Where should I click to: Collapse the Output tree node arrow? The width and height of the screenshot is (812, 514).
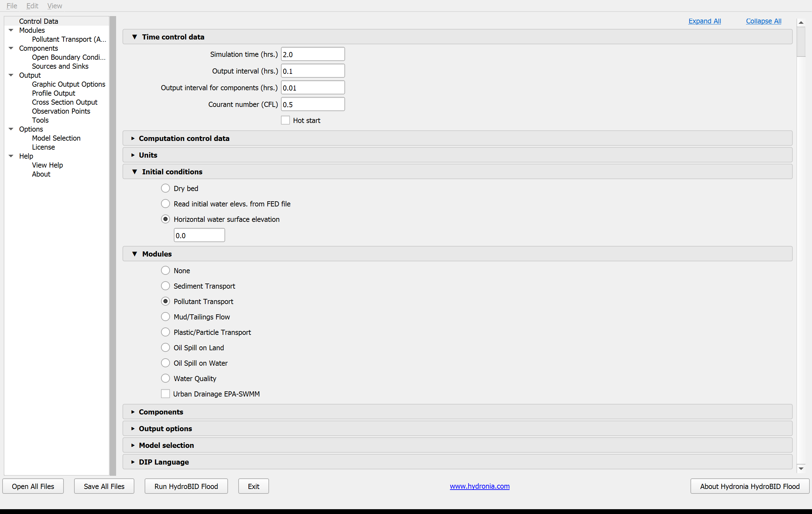11,75
